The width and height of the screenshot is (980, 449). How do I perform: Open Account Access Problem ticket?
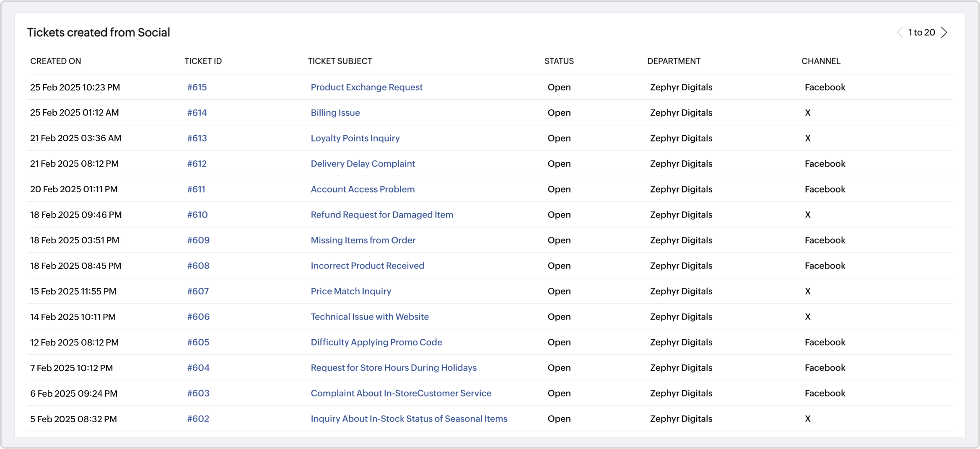363,189
